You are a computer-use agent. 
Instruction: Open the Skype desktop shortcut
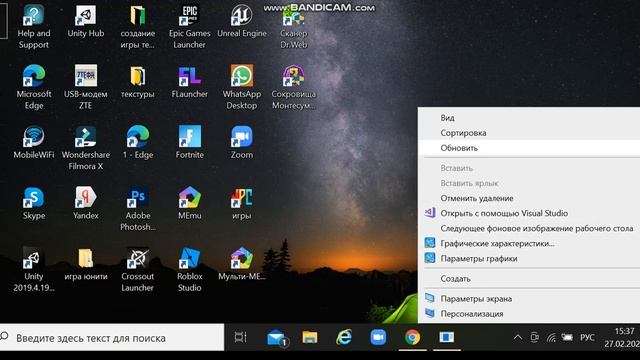point(33,203)
